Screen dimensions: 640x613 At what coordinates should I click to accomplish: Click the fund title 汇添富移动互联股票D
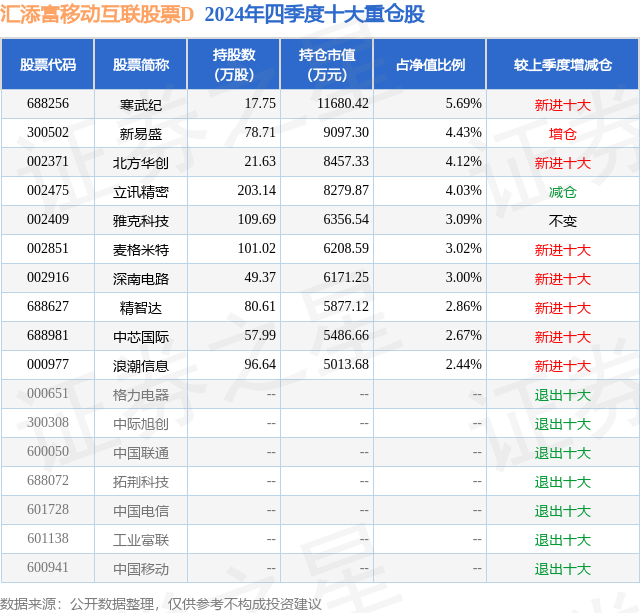(x=97, y=15)
